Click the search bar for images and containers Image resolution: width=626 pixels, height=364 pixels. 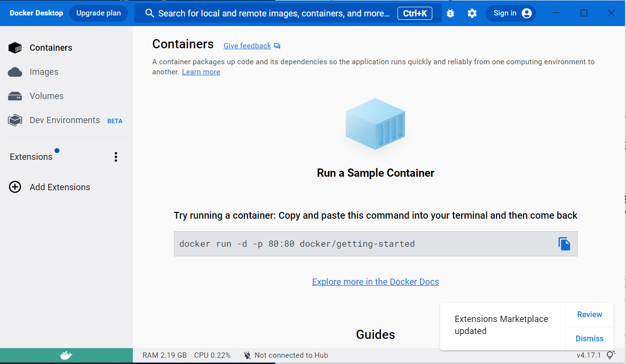click(x=288, y=13)
